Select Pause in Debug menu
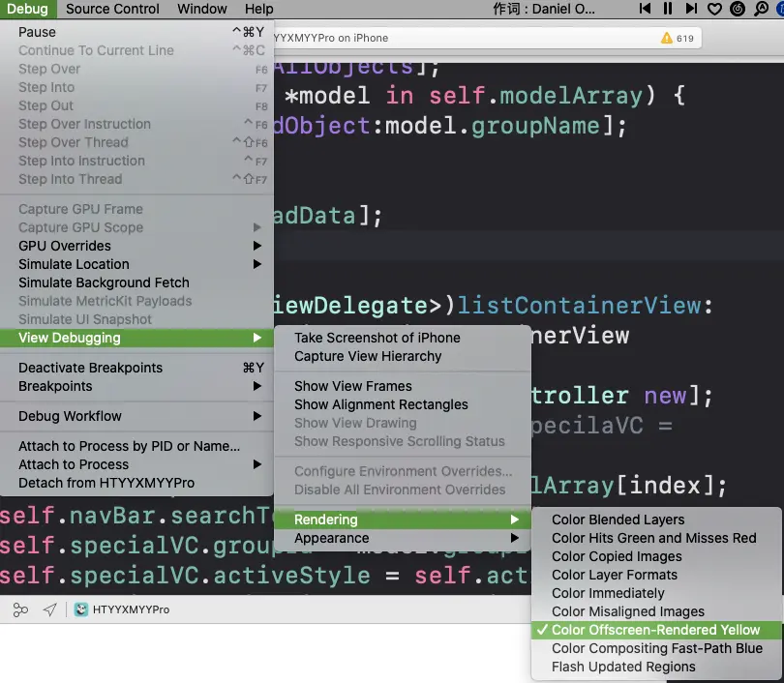The image size is (784, 683). pos(136,32)
